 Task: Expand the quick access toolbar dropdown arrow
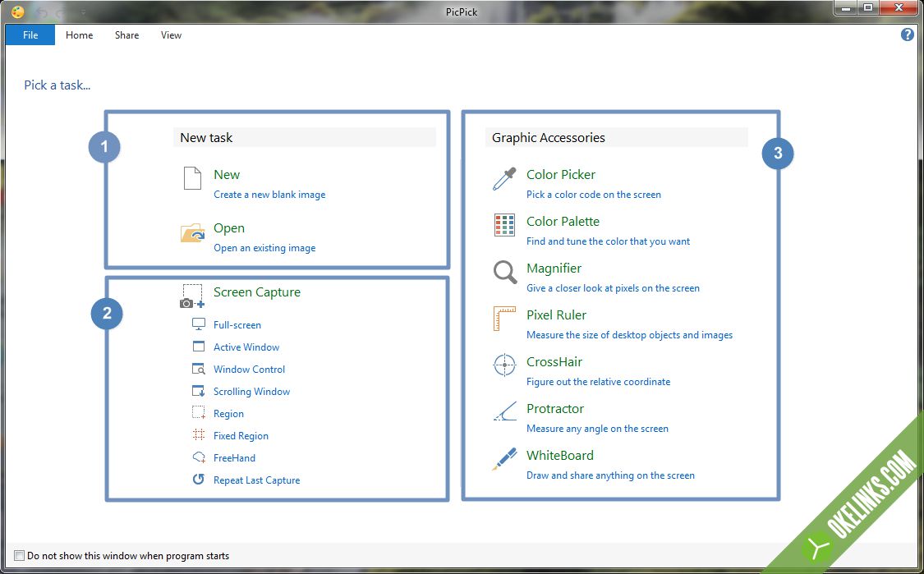[x=83, y=12]
